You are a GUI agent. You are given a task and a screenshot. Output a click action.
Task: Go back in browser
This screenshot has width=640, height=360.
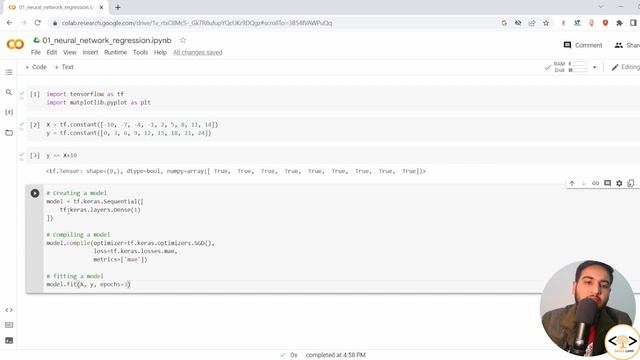point(9,23)
